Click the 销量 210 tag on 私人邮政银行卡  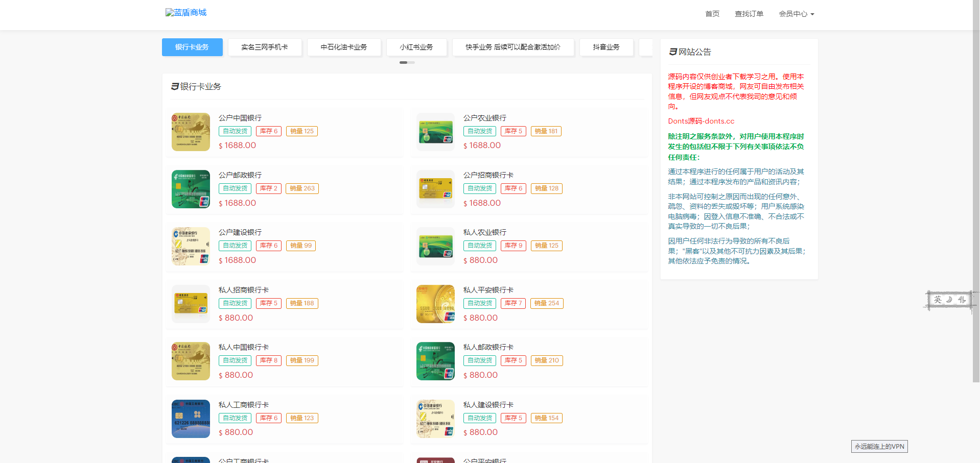click(x=547, y=360)
